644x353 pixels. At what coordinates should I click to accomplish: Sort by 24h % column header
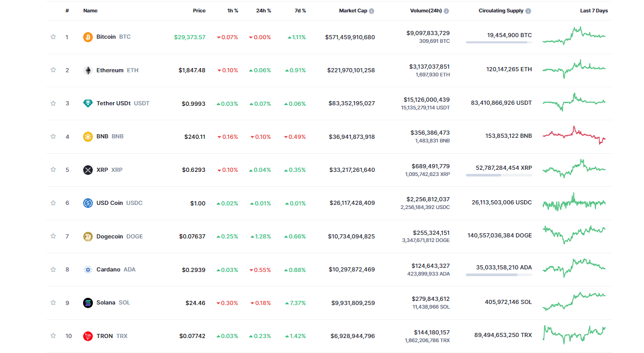click(x=264, y=11)
